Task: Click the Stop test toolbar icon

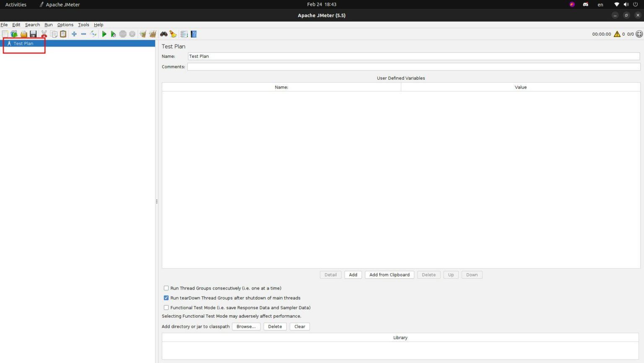Action: [x=123, y=34]
